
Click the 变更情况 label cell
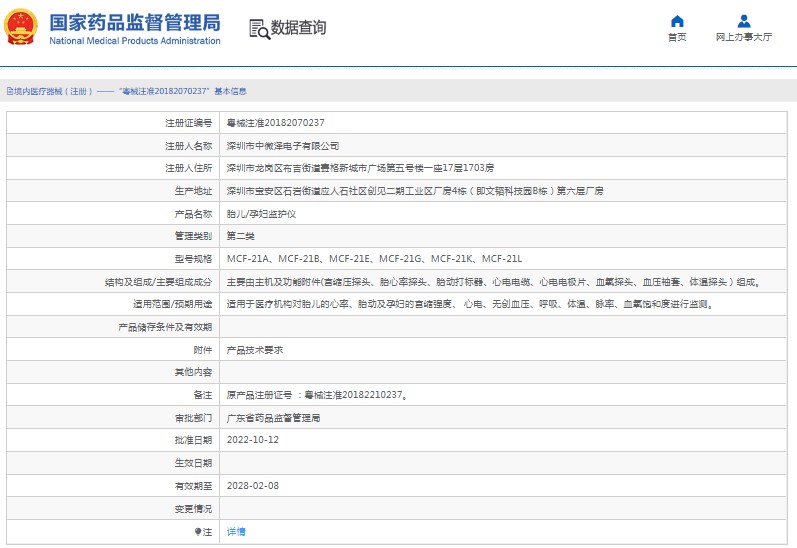point(113,508)
